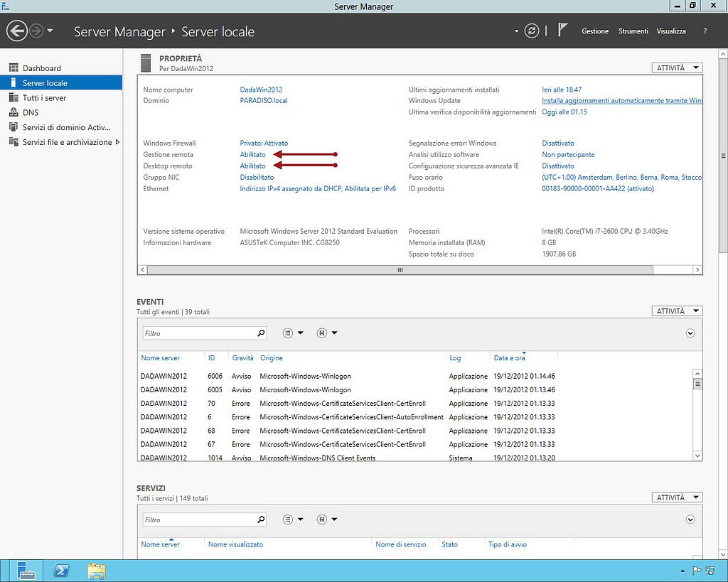The width and height of the screenshot is (728, 582).
Task: Open the ATTIVITÀ dropdown in Proprietà
Action: pyautogui.click(x=677, y=68)
